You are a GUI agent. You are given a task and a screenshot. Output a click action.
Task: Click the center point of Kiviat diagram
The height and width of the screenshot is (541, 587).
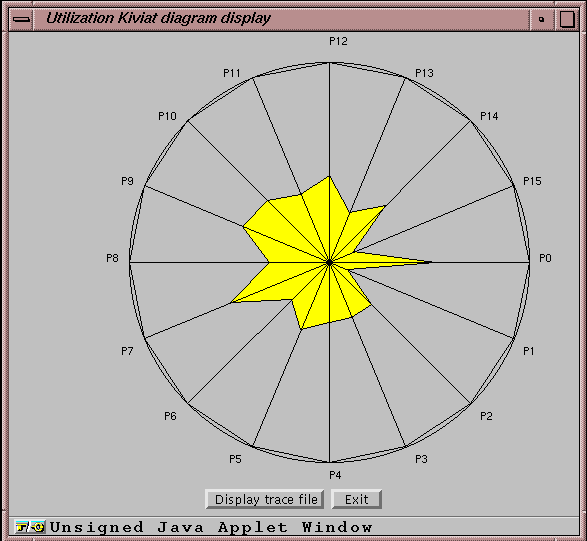pos(329,262)
